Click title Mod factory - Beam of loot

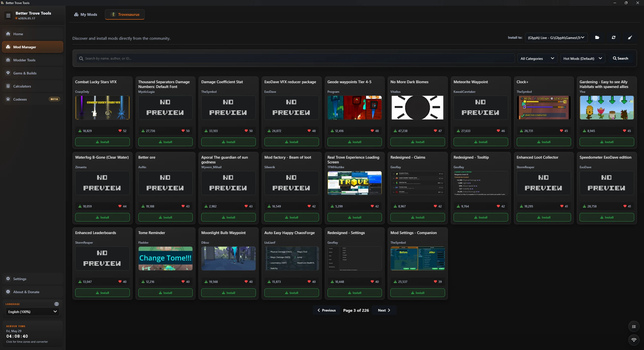point(288,157)
